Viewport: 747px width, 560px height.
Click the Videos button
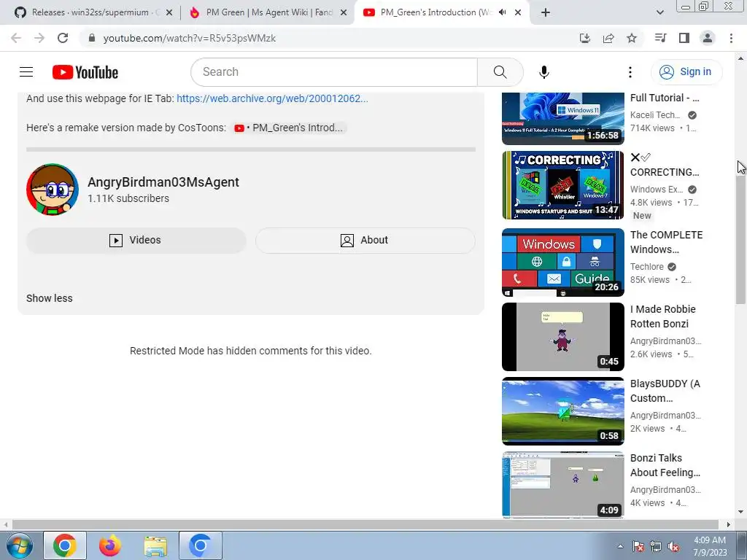136,240
